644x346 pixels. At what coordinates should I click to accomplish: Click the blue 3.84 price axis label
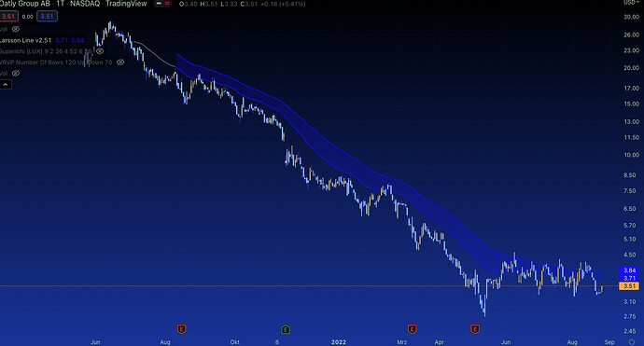tap(629, 270)
